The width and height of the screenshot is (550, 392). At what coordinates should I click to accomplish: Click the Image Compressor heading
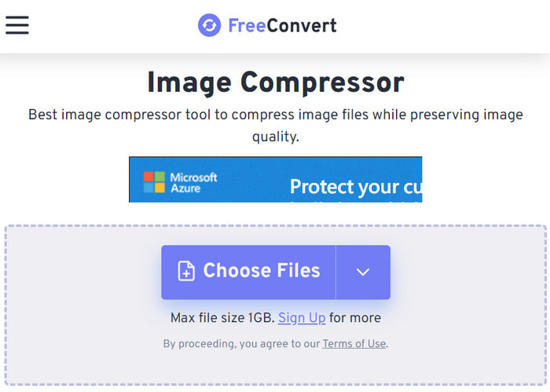(275, 82)
